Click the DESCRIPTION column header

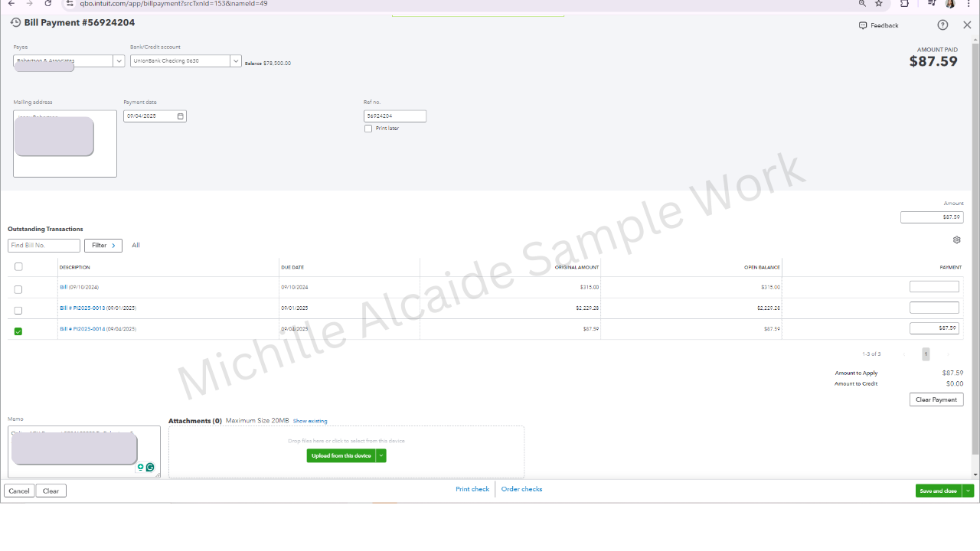pyautogui.click(x=75, y=267)
